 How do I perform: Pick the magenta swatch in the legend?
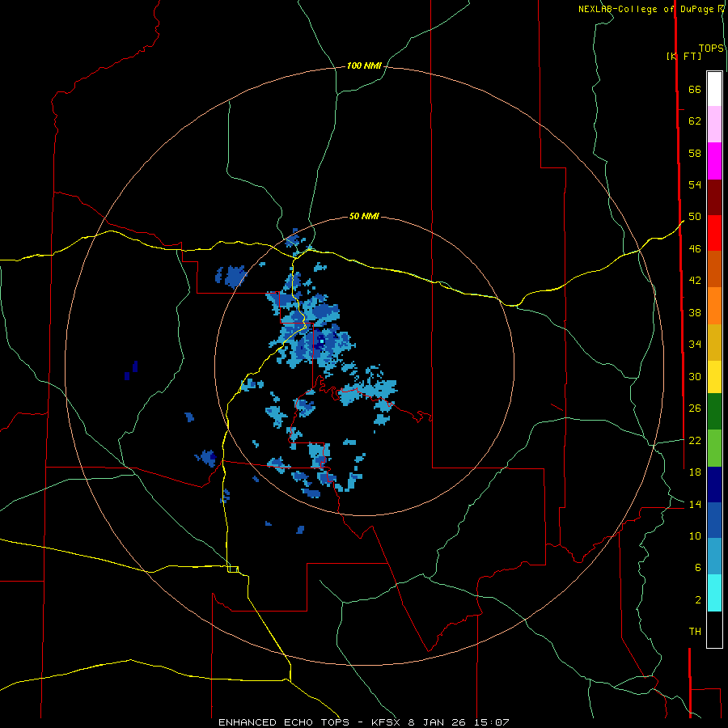[714, 161]
